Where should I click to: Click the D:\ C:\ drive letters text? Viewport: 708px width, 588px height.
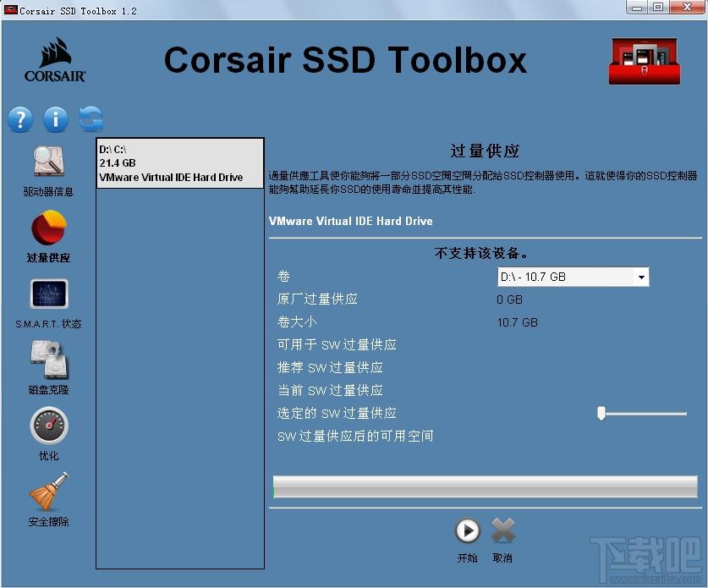click(113, 150)
